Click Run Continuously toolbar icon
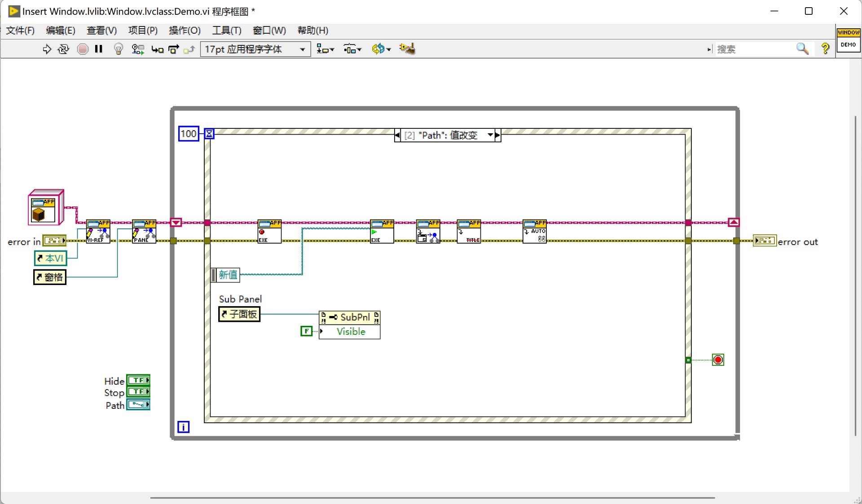 (x=63, y=49)
